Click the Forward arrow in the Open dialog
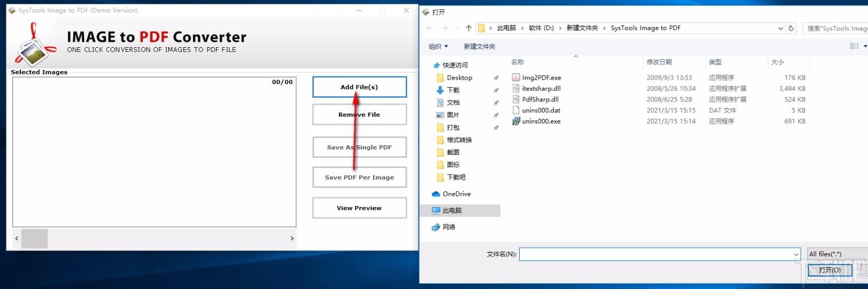This screenshot has width=868, height=289. pos(445,28)
